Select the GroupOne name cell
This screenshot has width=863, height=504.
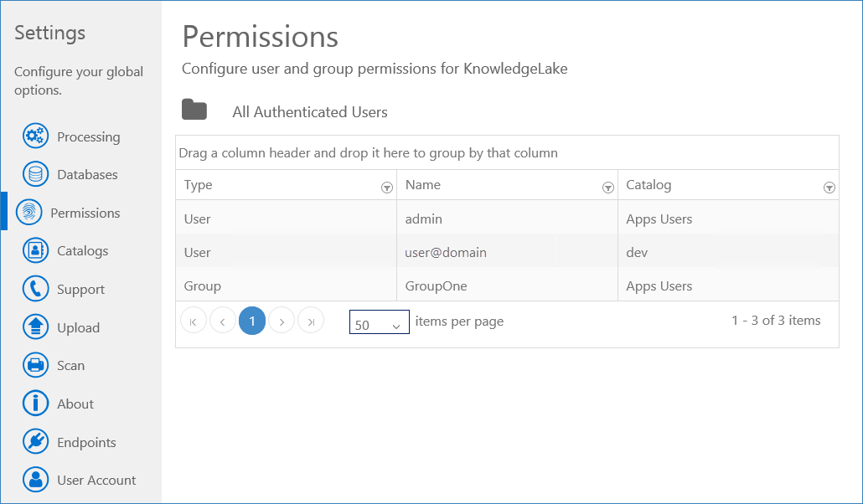click(507, 285)
